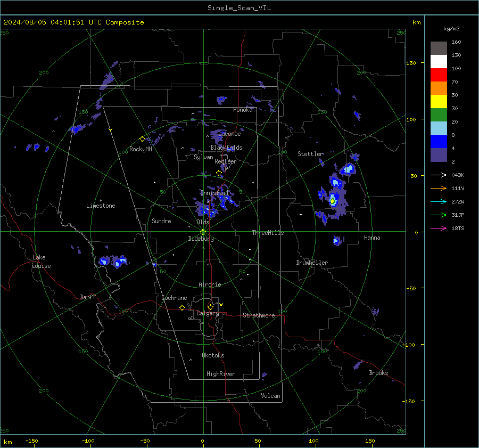Click the storm cell cluster near Innisfail
Viewport: 479px width, 448px height.
coord(216,202)
